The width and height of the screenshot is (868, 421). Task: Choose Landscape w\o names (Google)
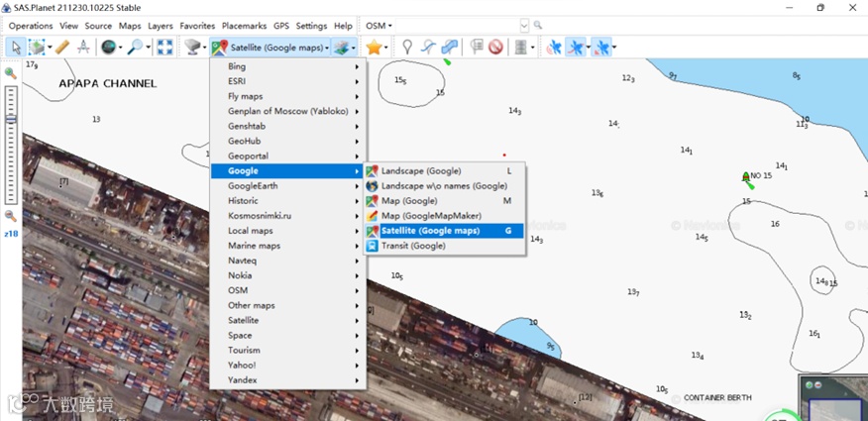444,186
